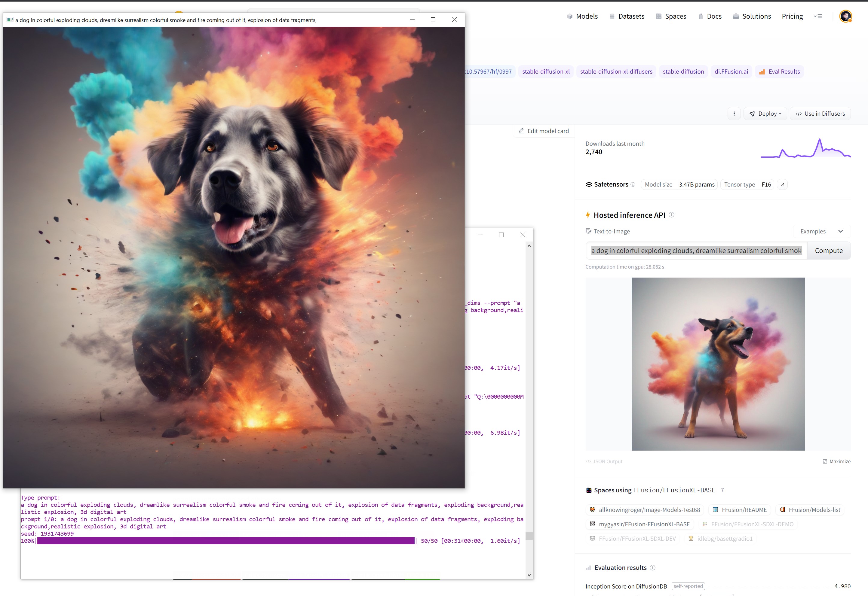Click Use in Diffusers button

pos(820,114)
